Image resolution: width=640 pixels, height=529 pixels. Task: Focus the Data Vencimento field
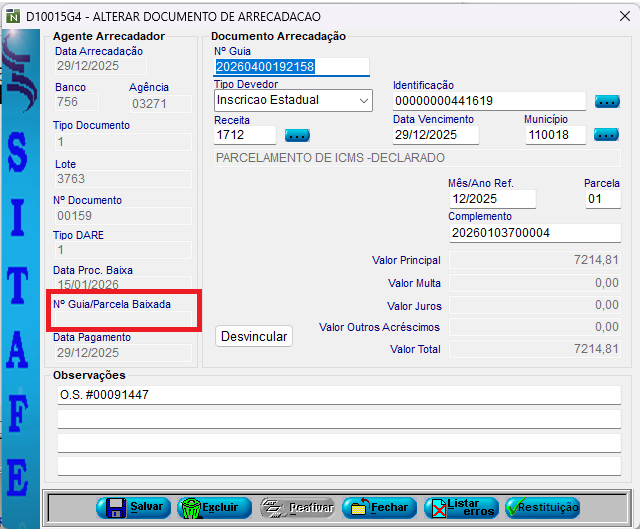pos(435,135)
